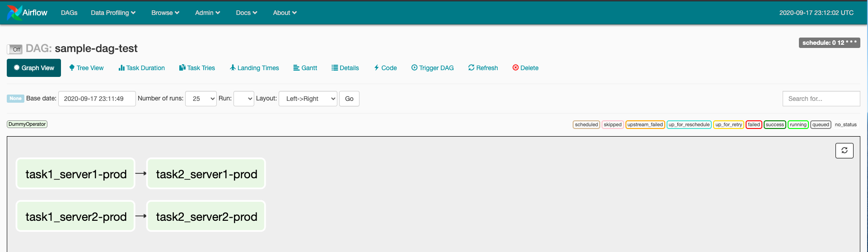Click the up_for_retry status legend

[728, 124]
